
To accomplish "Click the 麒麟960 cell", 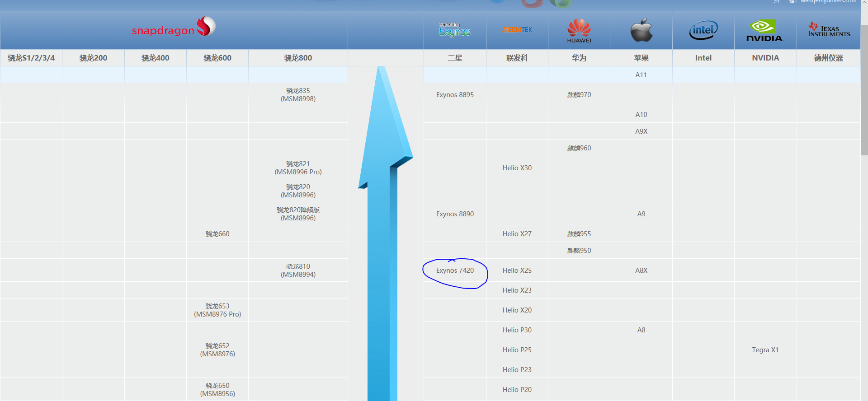I will [x=579, y=148].
